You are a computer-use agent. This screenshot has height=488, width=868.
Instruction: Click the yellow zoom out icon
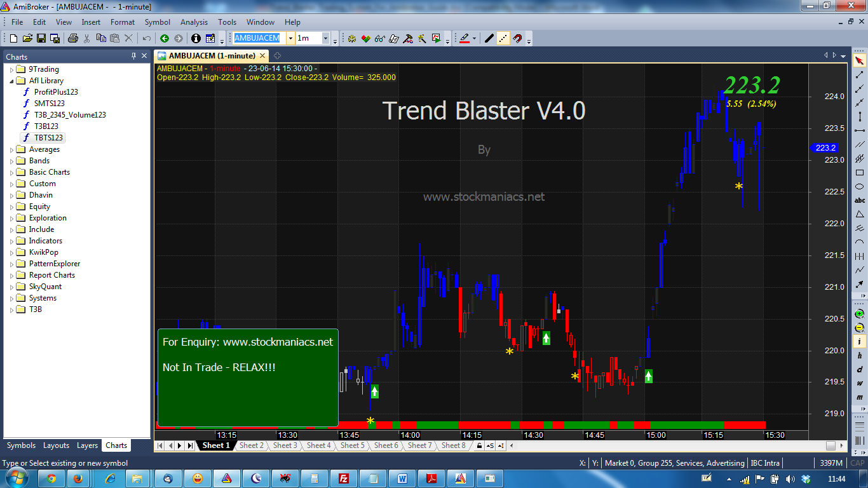[x=860, y=328]
